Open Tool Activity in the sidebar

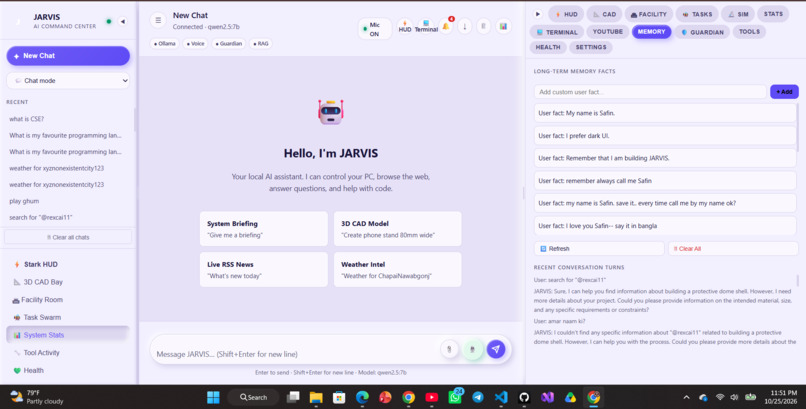pyautogui.click(x=68, y=352)
